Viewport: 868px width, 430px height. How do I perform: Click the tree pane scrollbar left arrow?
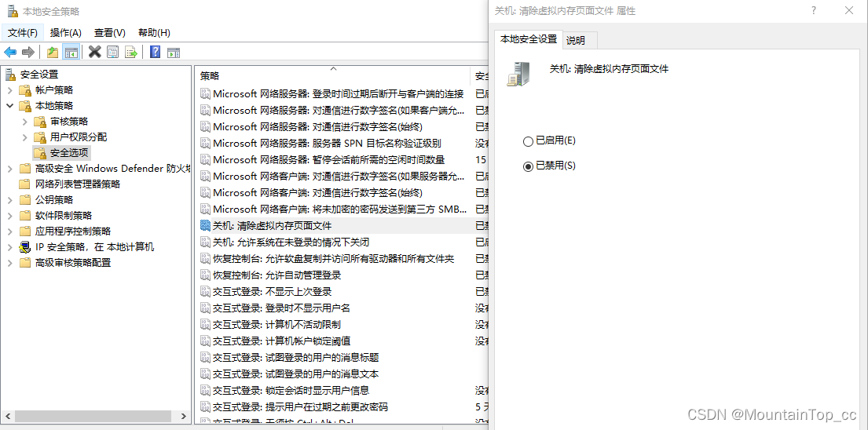[x=6, y=416]
